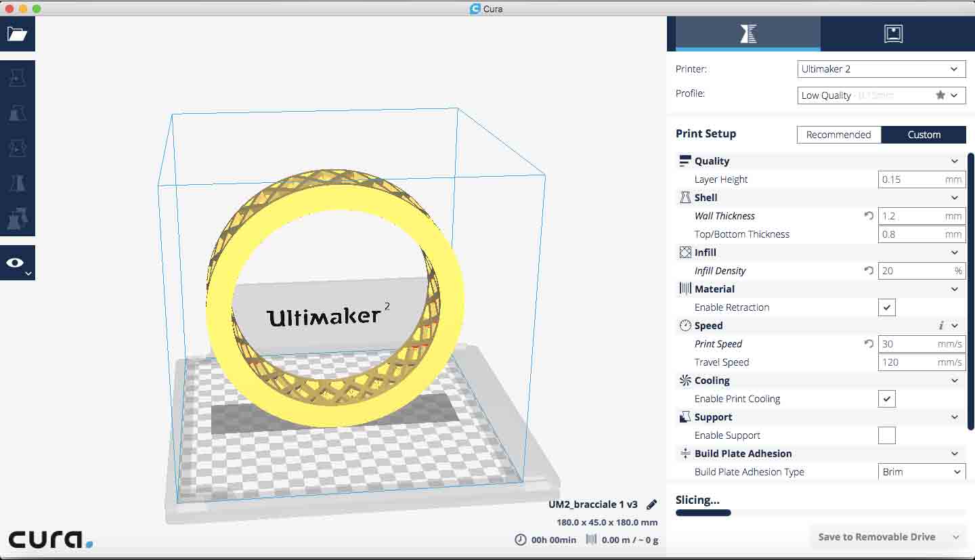The image size is (975, 560).
Task: Click the filament usage spool icon
Action: pos(591,540)
